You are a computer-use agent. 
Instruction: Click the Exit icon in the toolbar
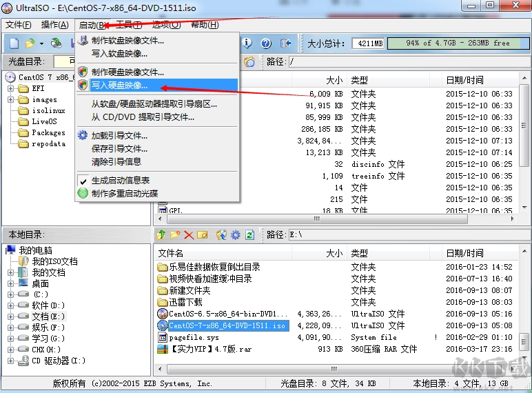click(286, 43)
